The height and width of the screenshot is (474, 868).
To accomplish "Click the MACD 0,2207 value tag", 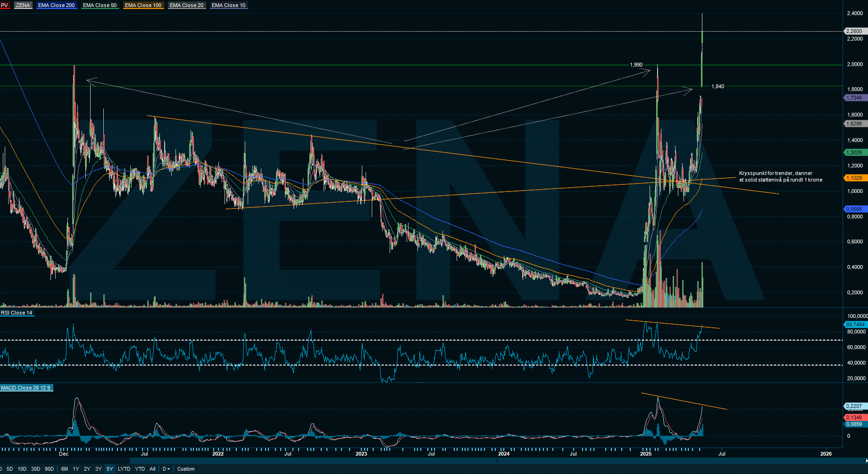I will tap(855, 406).
